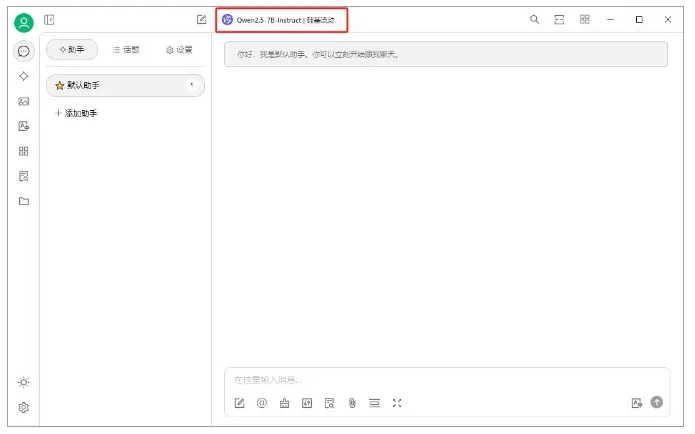Search messages with the magnifier icon
Viewport: 695px width, 434px height.
pos(535,20)
